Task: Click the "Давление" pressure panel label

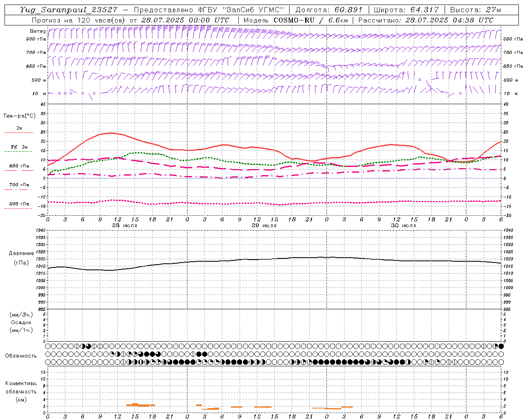Action: pos(21,253)
